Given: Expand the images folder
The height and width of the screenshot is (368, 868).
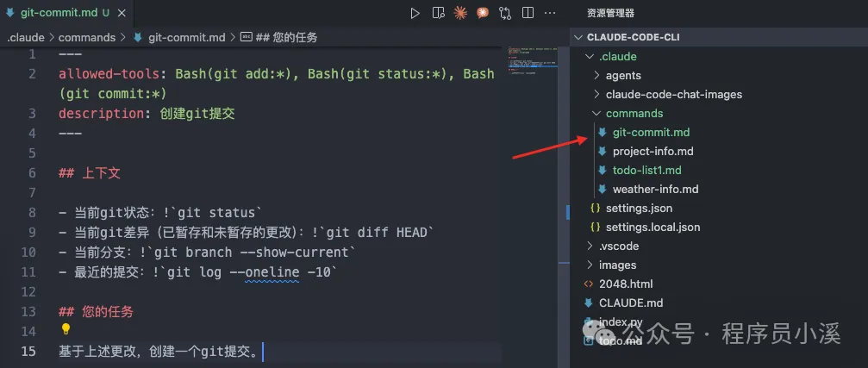Looking at the screenshot, I should 589,265.
